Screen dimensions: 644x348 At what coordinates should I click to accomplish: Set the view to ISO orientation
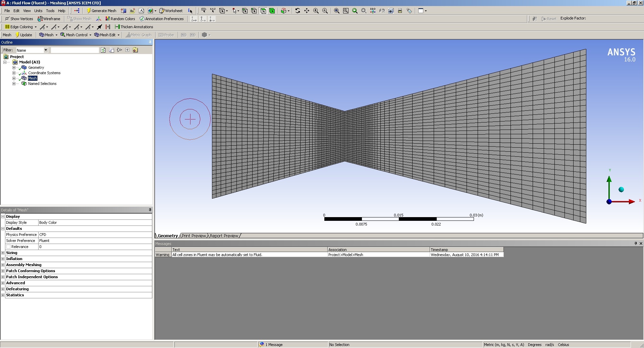[x=373, y=11]
